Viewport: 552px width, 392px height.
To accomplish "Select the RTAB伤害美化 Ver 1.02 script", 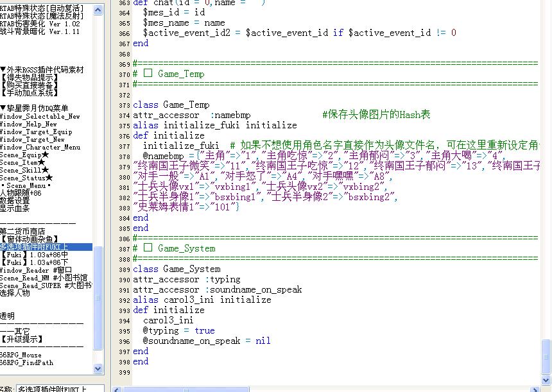I will click(x=40, y=24).
